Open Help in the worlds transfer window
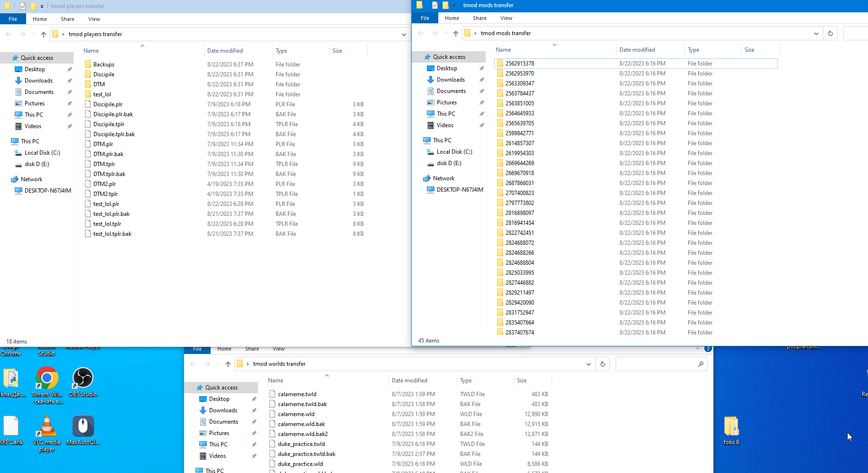868x473 pixels. [x=708, y=349]
